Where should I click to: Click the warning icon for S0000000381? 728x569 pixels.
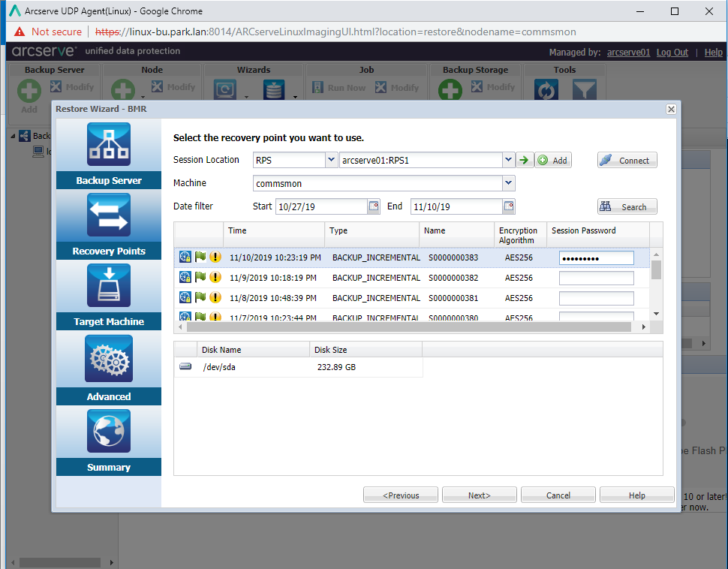[215, 297]
